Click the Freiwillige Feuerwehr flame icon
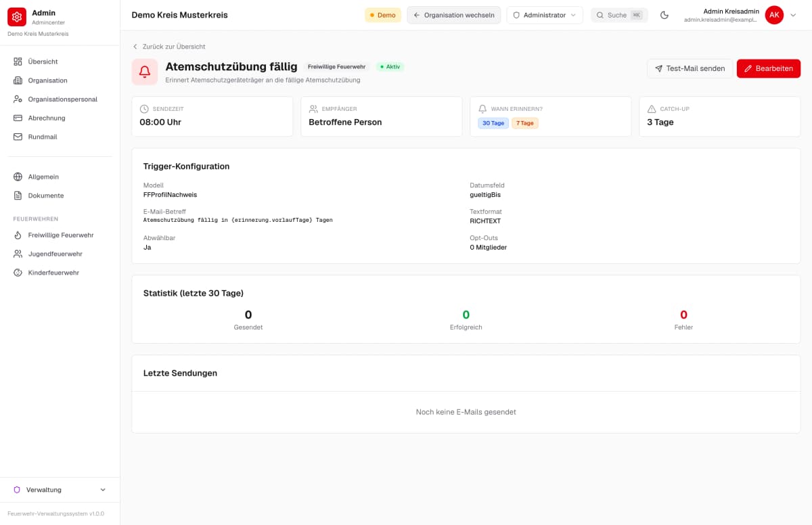 click(x=18, y=235)
